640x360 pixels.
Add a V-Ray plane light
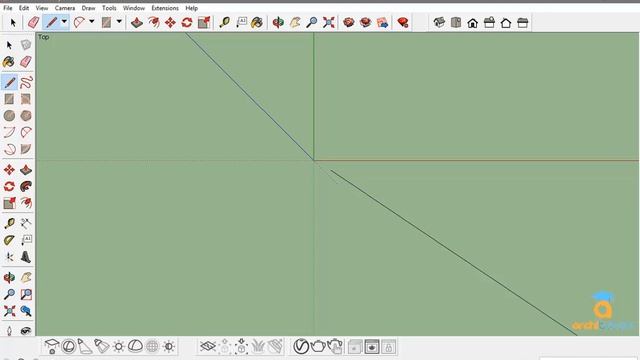point(52,347)
